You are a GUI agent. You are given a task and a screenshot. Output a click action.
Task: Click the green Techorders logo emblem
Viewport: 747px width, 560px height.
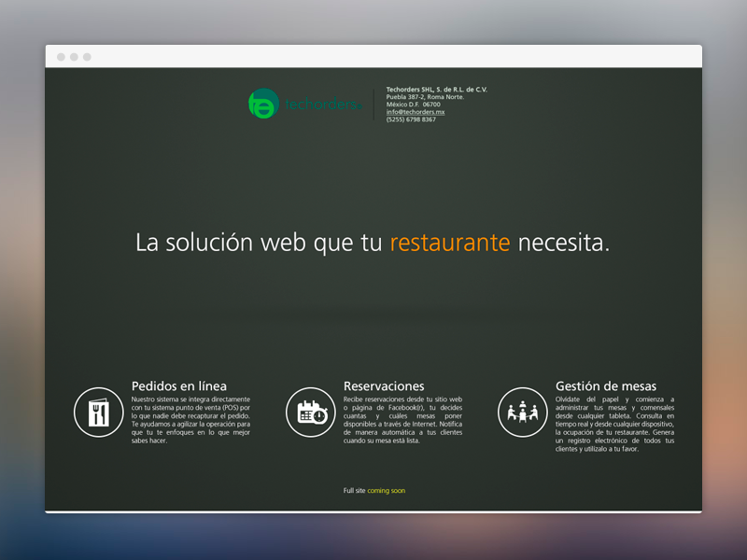[262, 105]
